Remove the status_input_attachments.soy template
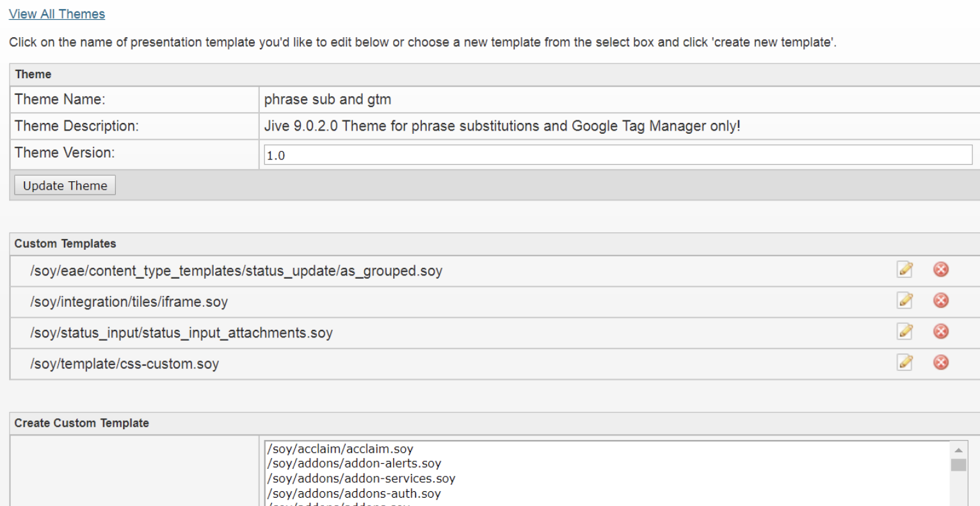The image size is (980, 506). [x=940, y=331]
